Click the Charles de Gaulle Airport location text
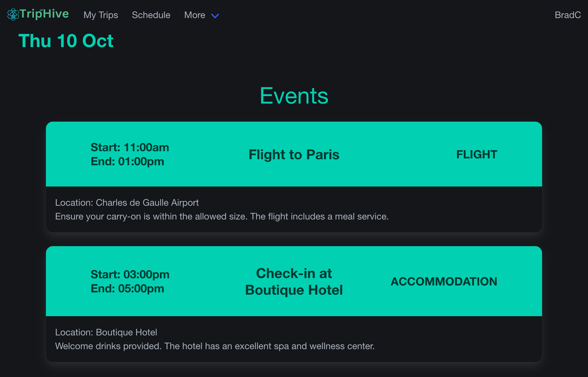588x377 pixels. [x=127, y=203]
